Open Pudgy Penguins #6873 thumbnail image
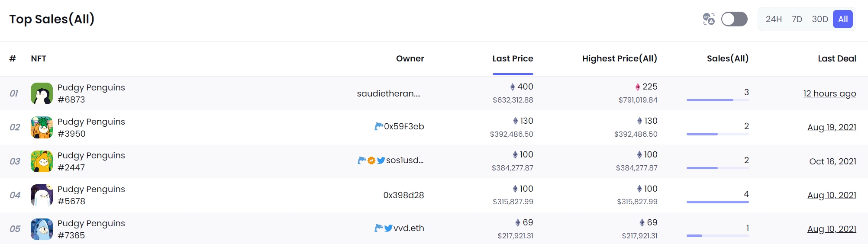Viewport: 868px width, 244px height. (42, 93)
